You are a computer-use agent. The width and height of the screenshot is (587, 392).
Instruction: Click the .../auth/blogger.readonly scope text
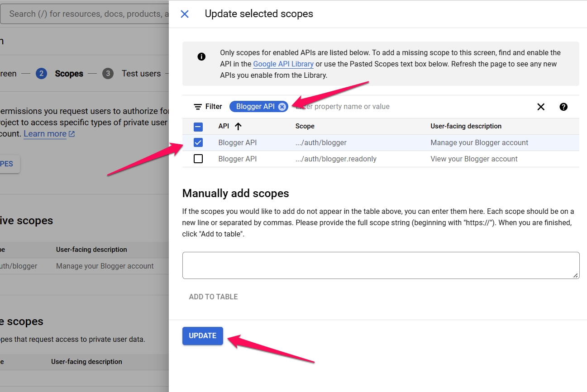pos(336,159)
